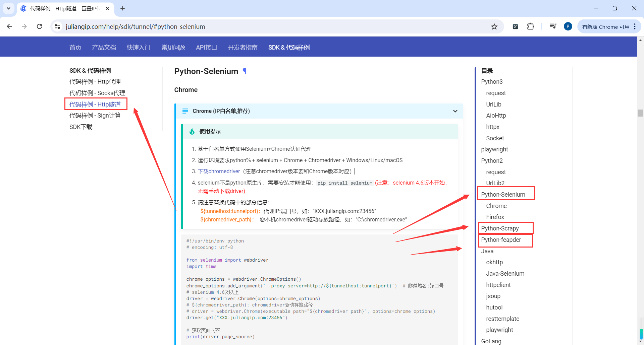View site information icon in address bar
The image size is (644, 345).
pyautogui.click(x=58, y=26)
